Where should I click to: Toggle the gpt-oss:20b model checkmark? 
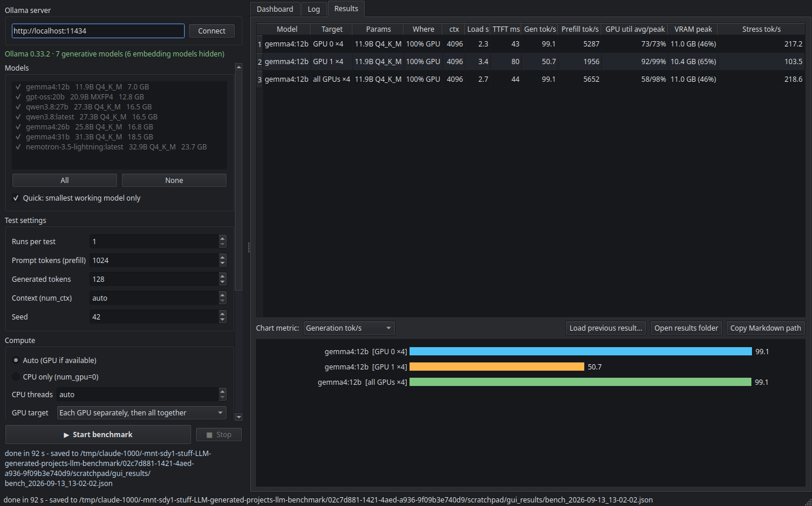(x=18, y=97)
